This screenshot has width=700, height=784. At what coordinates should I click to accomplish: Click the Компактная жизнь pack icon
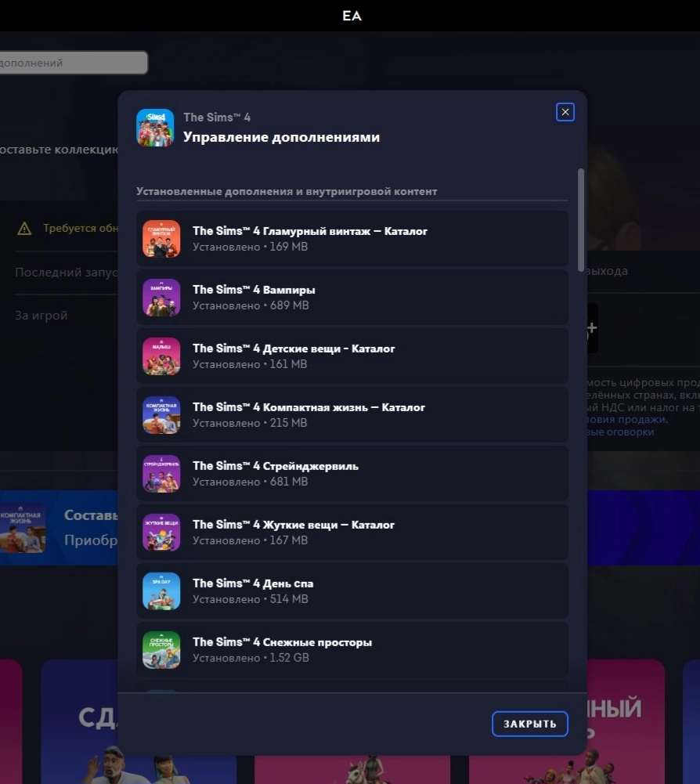161,414
